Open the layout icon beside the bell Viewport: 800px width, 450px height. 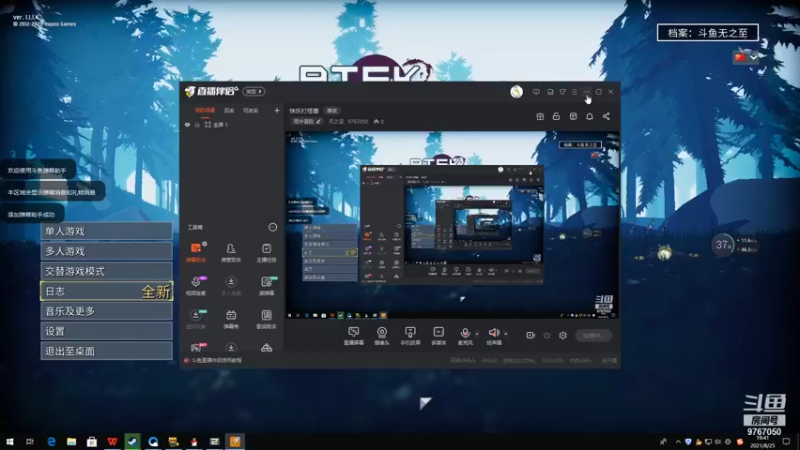[x=573, y=116]
